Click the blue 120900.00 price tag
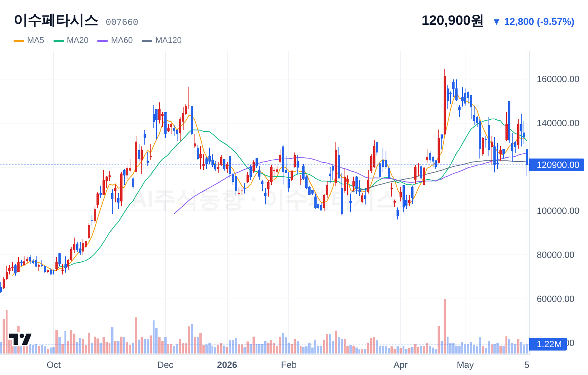Viewport: 588px width, 375px height. [557, 165]
